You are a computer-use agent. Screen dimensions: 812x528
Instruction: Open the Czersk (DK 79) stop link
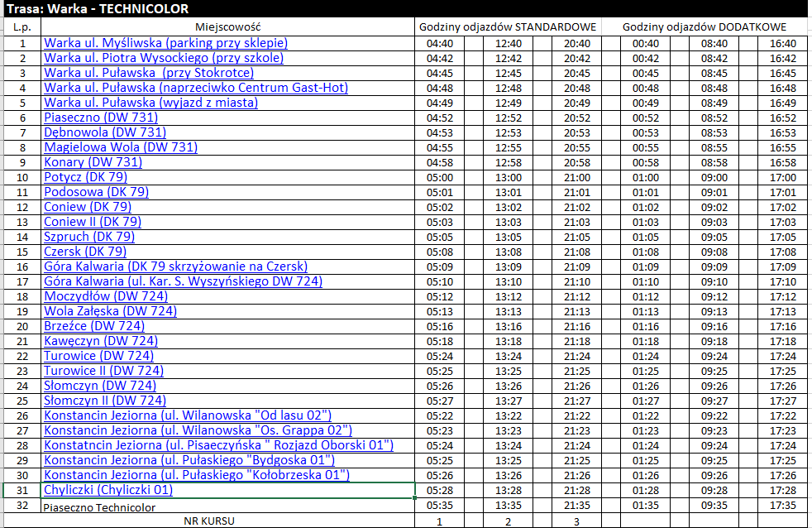click(x=85, y=252)
